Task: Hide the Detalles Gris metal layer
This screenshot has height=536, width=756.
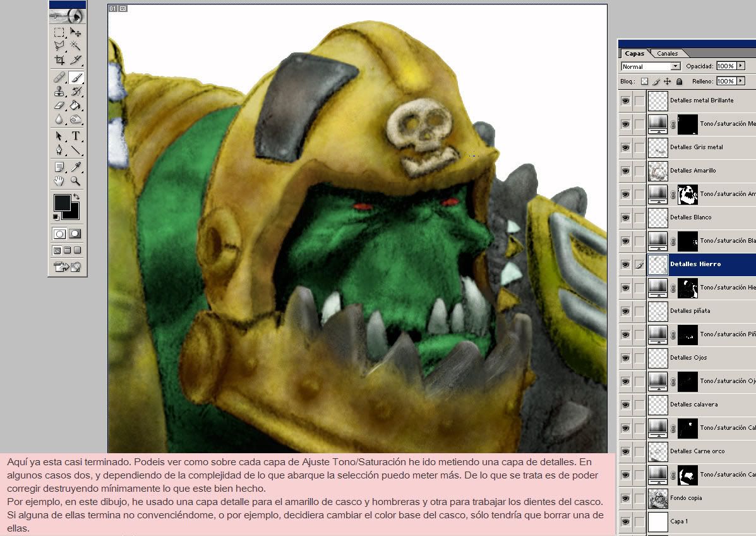Action: click(625, 148)
